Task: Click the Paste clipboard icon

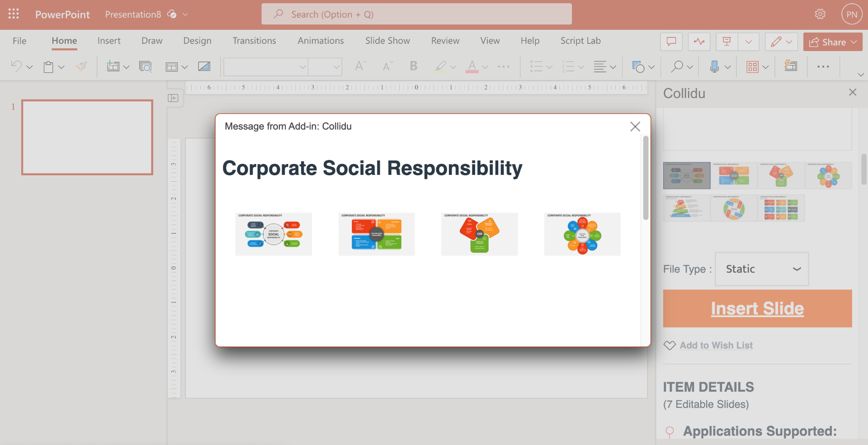Action: click(48, 66)
